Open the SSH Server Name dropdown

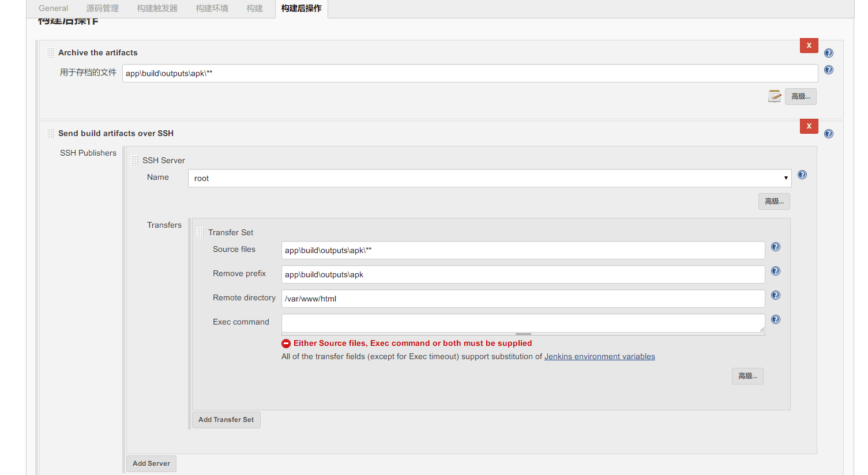tap(490, 178)
